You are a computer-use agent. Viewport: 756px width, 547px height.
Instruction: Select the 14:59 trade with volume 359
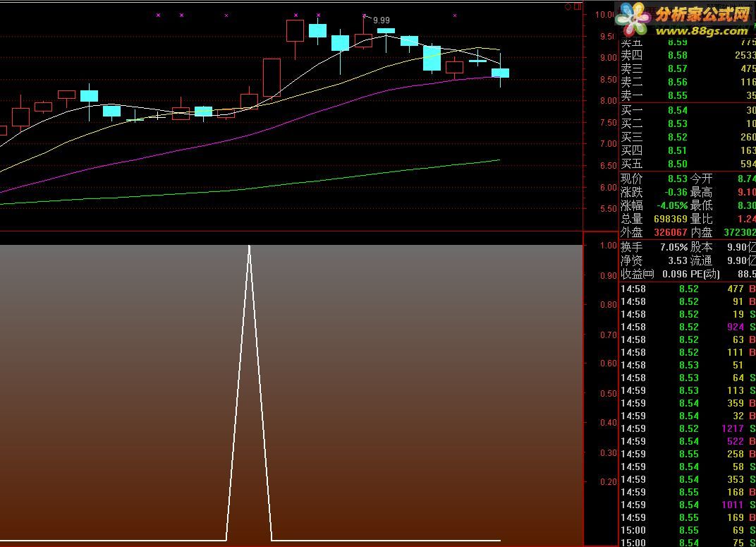(x=688, y=403)
